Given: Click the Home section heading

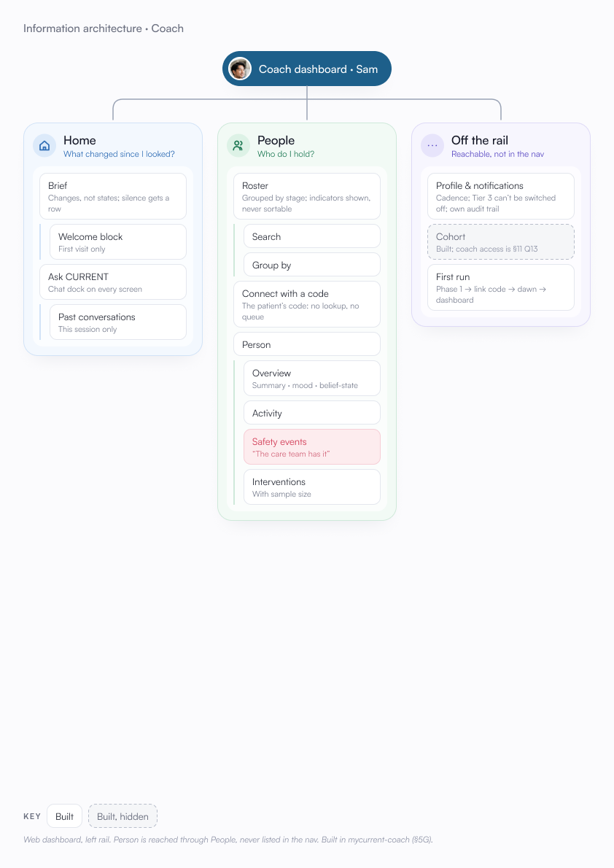Looking at the screenshot, I should click(79, 141).
